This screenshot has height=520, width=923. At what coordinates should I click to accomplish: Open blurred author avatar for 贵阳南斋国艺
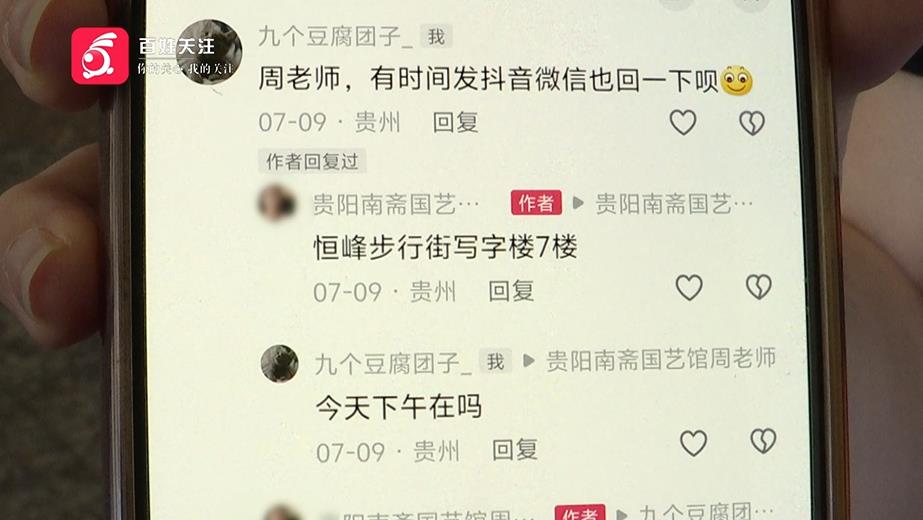click(x=277, y=203)
